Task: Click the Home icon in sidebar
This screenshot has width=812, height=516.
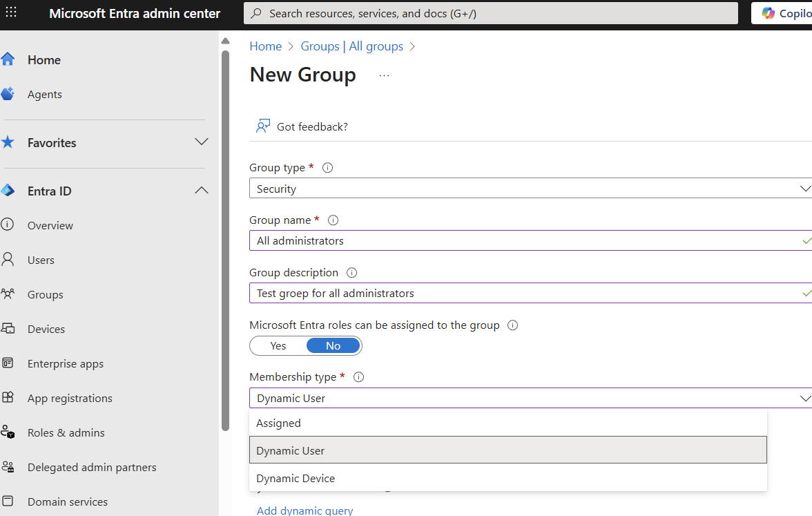Action: pos(8,60)
